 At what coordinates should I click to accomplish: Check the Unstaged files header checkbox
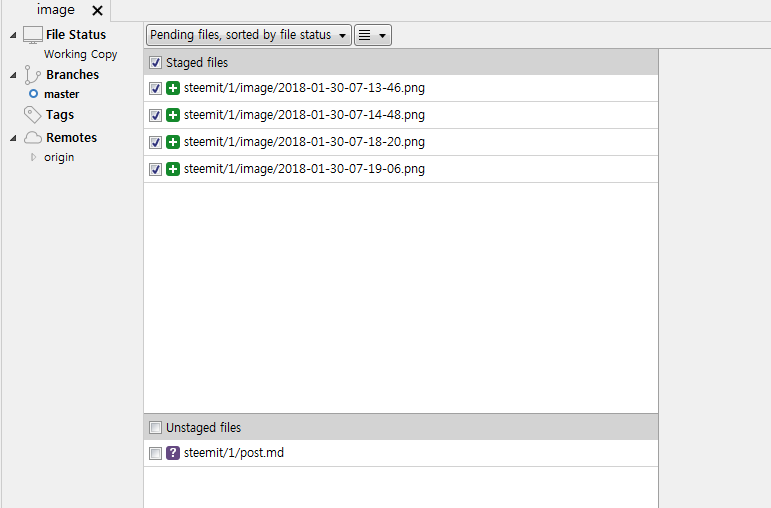tap(155, 428)
